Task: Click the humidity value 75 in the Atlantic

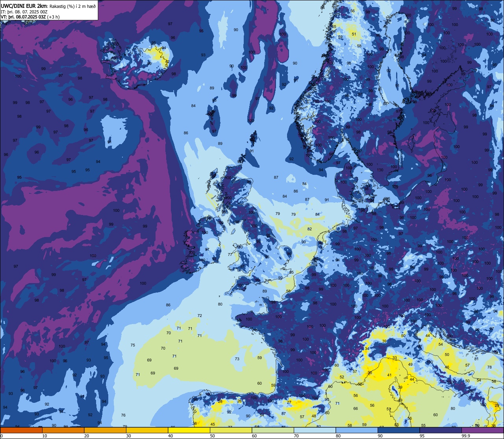Action: coord(133,345)
